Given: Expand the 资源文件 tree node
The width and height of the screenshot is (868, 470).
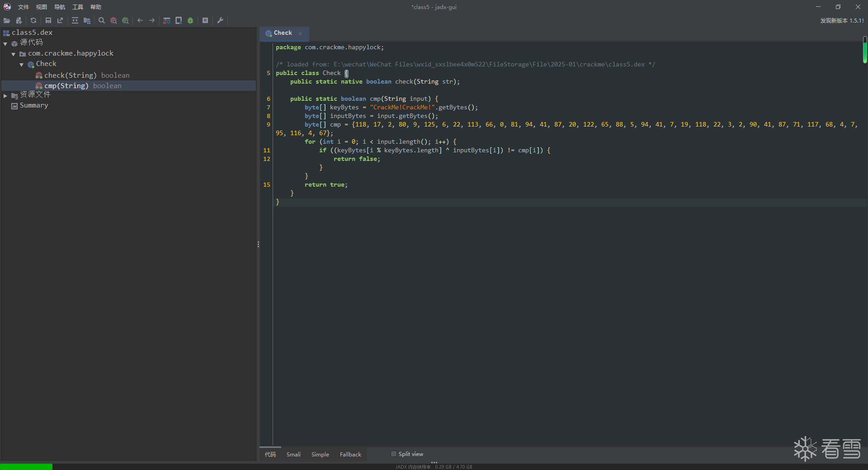Looking at the screenshot, I should [x=5, y=95].
